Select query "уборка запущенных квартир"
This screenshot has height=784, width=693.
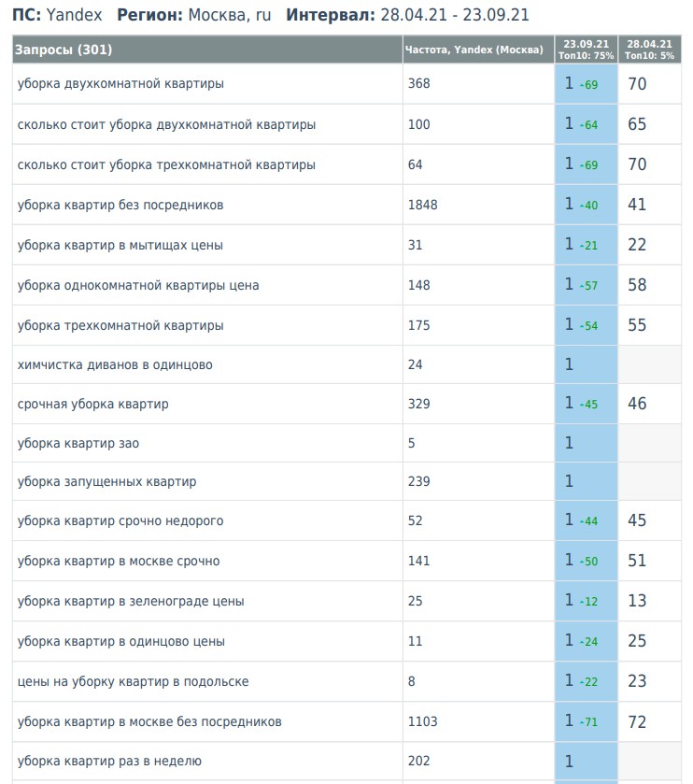106,481
